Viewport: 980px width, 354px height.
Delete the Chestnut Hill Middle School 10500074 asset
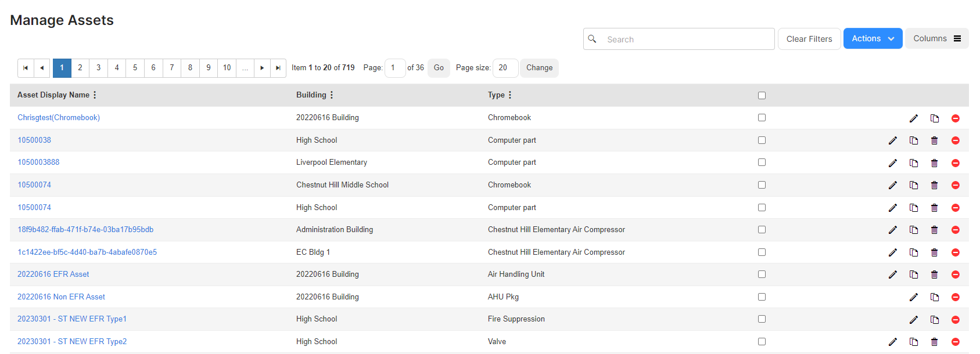point(935,185)
